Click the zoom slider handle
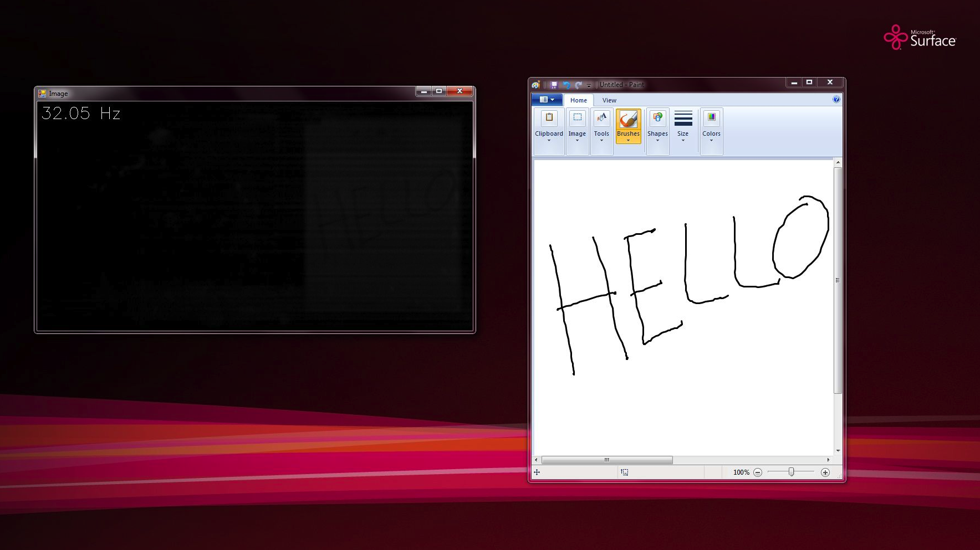 [792, 472]
